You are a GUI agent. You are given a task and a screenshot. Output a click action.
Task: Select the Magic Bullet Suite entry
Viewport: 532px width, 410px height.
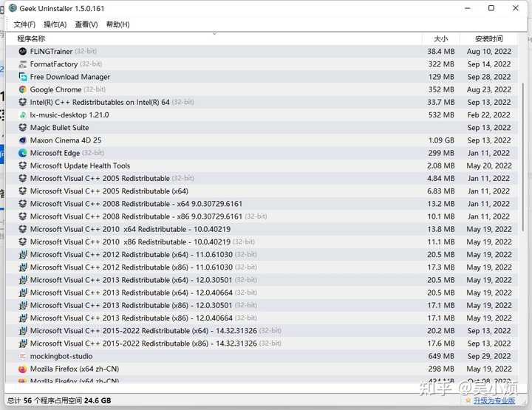pos(59,128)
